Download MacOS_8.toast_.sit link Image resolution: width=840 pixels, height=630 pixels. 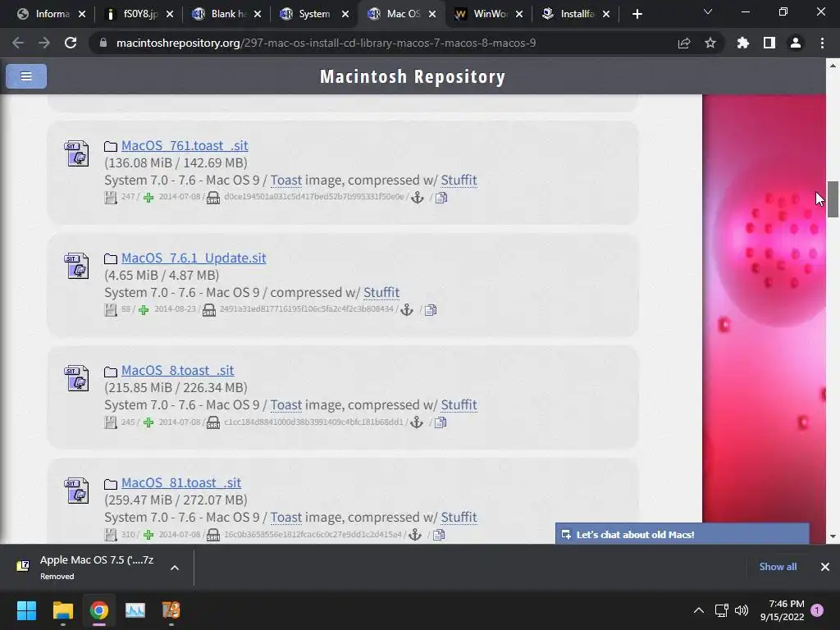point(177,371)
